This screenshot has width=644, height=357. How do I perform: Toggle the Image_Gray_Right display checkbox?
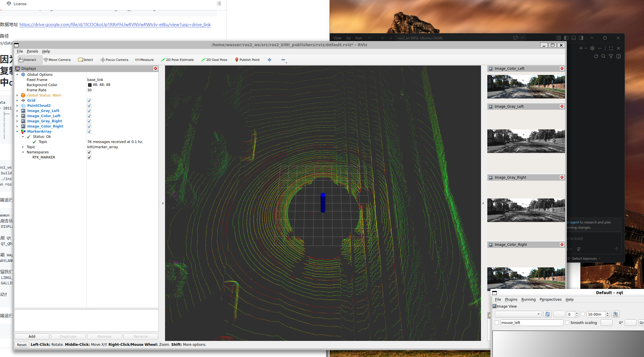pyautogui.click(x=89, y=121)
